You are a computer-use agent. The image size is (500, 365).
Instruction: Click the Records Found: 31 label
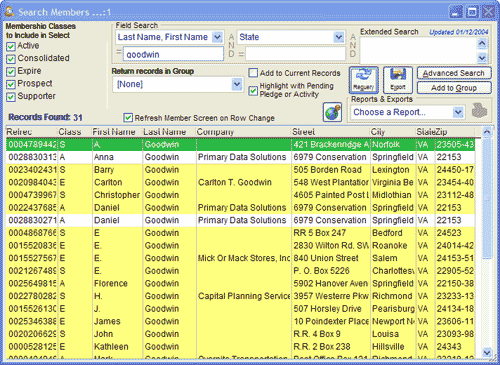pos(45,117)
